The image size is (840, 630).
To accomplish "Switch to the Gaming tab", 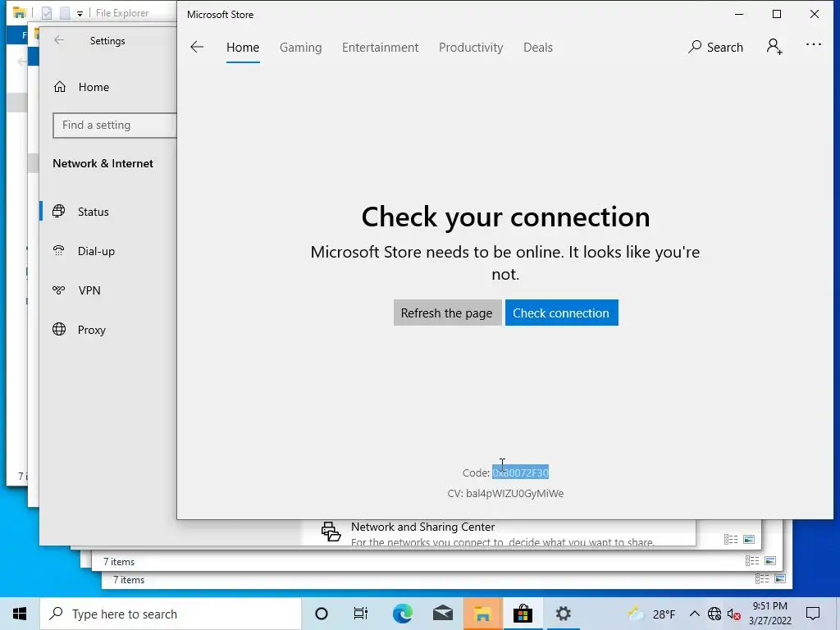I will (300, 47).
